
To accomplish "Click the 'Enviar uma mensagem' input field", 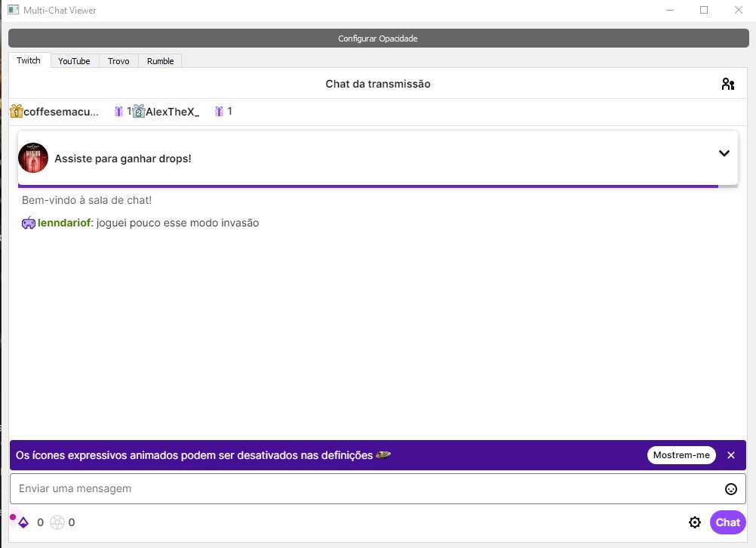I will pyautogui.click(x=377, y=488).
